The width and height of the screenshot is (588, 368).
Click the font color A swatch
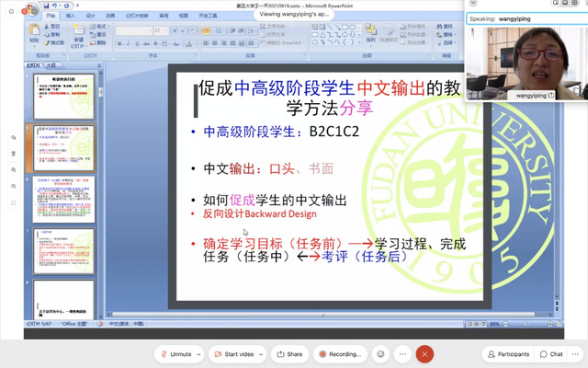click(188, 44)
